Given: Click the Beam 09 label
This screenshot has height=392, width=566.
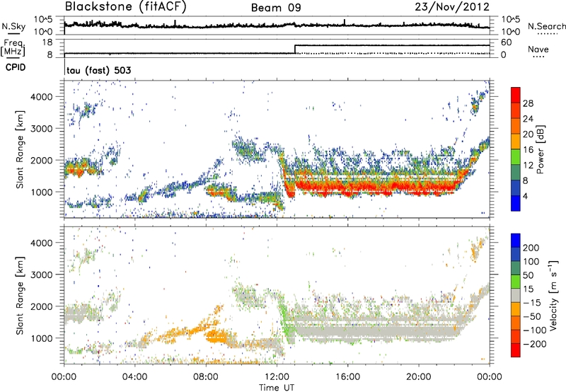Looking at the screenshot, I should click(276, 8).
